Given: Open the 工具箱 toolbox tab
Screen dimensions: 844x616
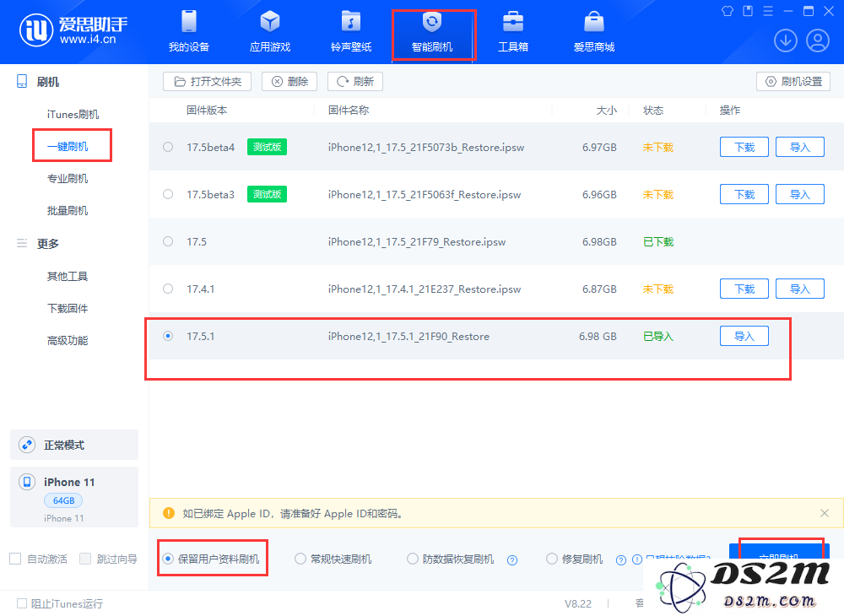Looking at the screenshot, I should click(x=513, y=32).
